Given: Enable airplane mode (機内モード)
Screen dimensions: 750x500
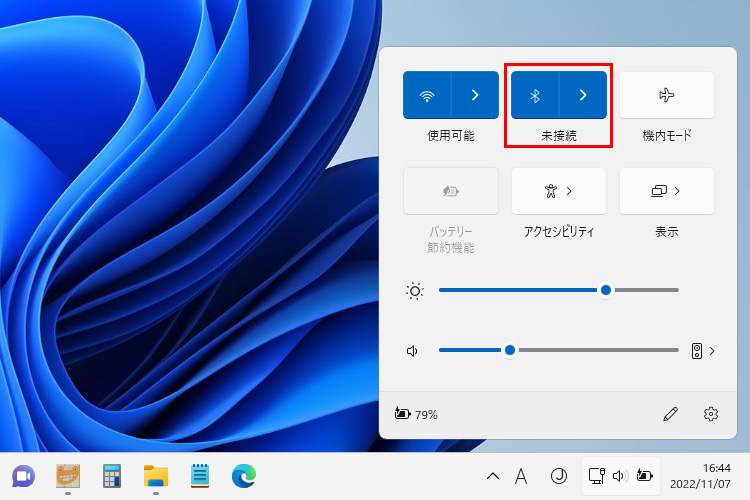Looking at the screenshot, I should tap(667, 95).
